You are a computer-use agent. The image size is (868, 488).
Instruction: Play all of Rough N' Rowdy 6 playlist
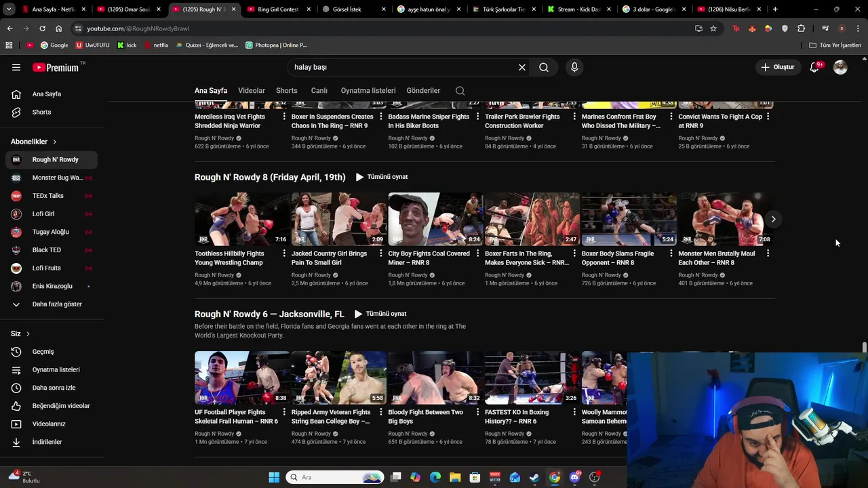click(380, 314)
